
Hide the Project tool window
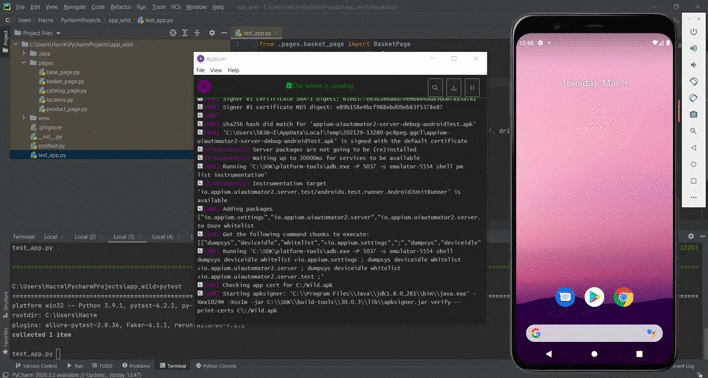(x=224, y=33)
